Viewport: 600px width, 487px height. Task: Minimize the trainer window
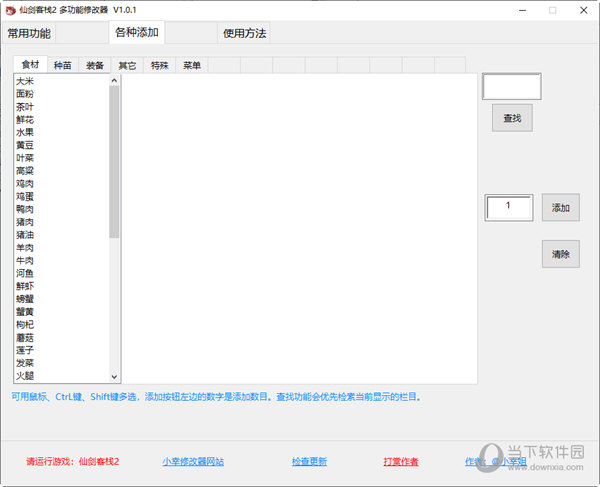click(x=522, y=10)
